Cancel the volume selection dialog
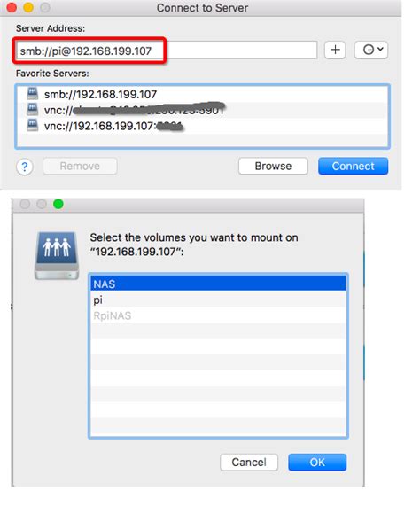This screenshot has width=420, height=506. click(249, 463)
